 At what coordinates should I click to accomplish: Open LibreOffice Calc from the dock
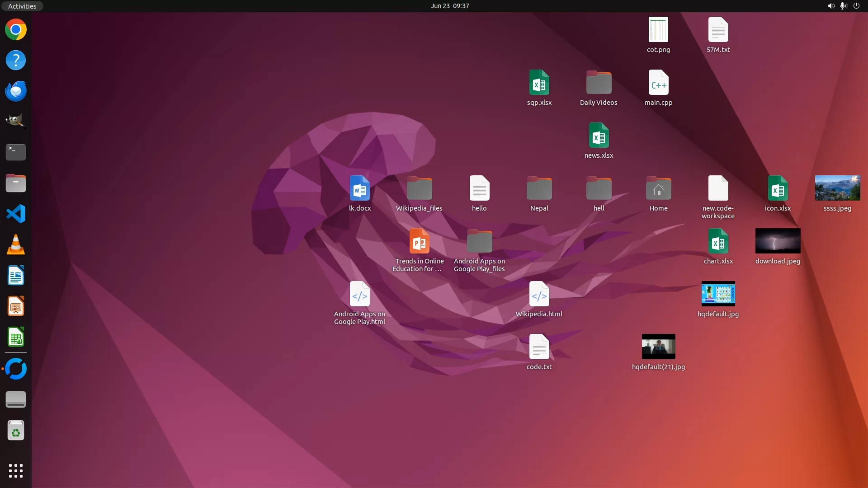(x=16, y=337)
